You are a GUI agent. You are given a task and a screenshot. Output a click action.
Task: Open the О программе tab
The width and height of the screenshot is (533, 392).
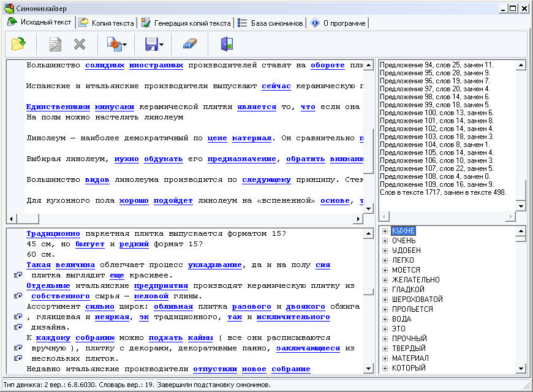click(338, 23)
